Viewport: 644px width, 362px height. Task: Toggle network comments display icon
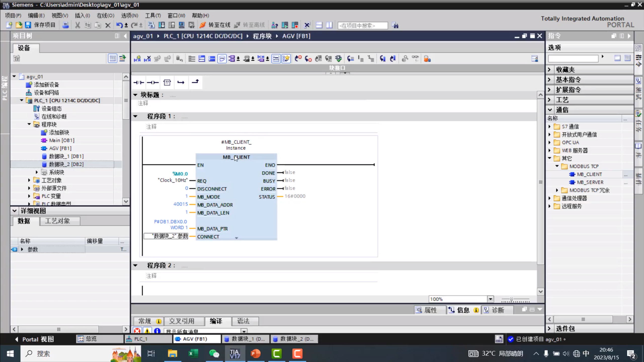[276, 59]
